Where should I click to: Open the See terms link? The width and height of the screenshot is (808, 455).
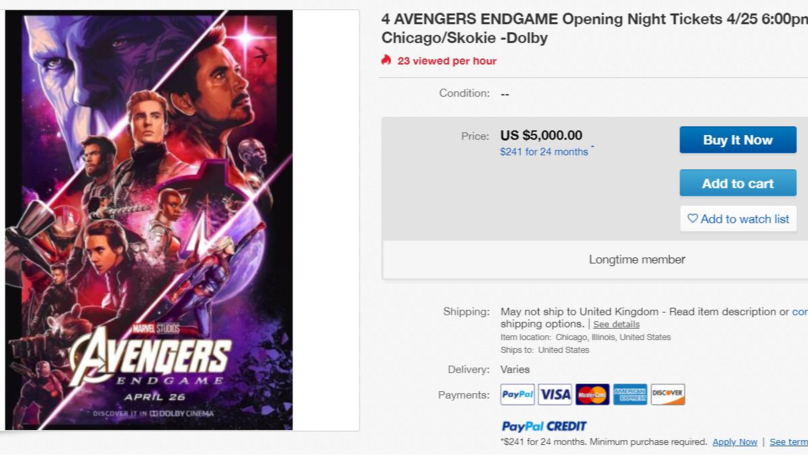(x=788, y=442)
